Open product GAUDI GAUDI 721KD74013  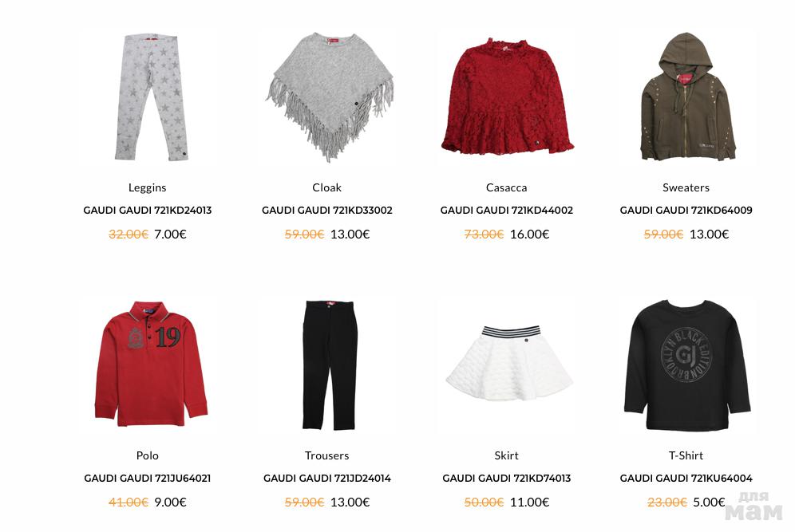pos(507,479)
